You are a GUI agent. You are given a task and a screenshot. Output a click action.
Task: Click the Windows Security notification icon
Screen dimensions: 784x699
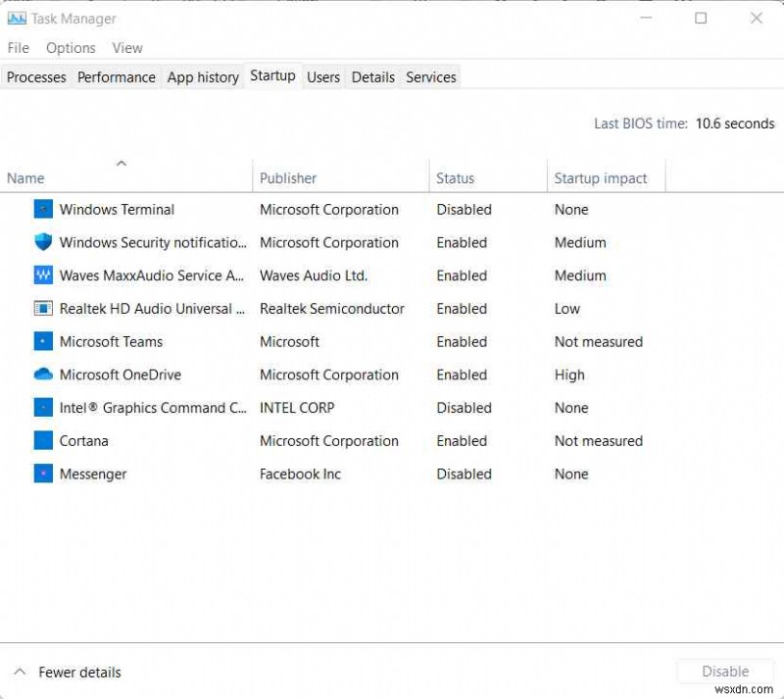pos(43,242)
